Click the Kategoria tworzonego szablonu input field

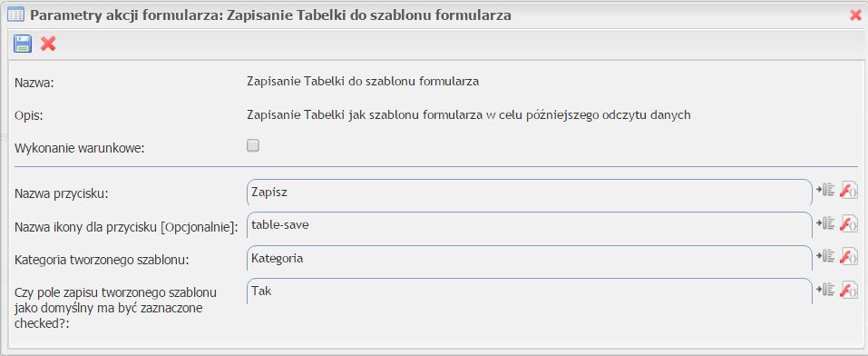(529, 259)
